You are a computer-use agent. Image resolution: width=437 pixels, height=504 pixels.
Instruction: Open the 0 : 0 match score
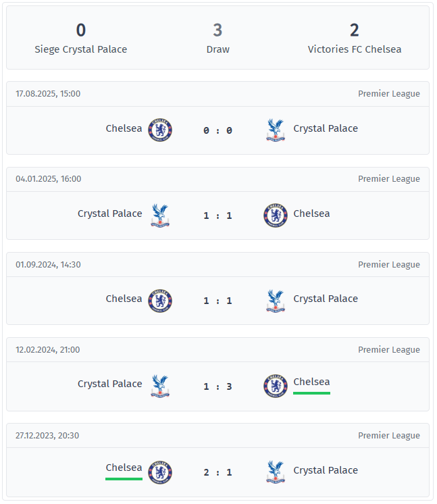[x=217, y=130]
